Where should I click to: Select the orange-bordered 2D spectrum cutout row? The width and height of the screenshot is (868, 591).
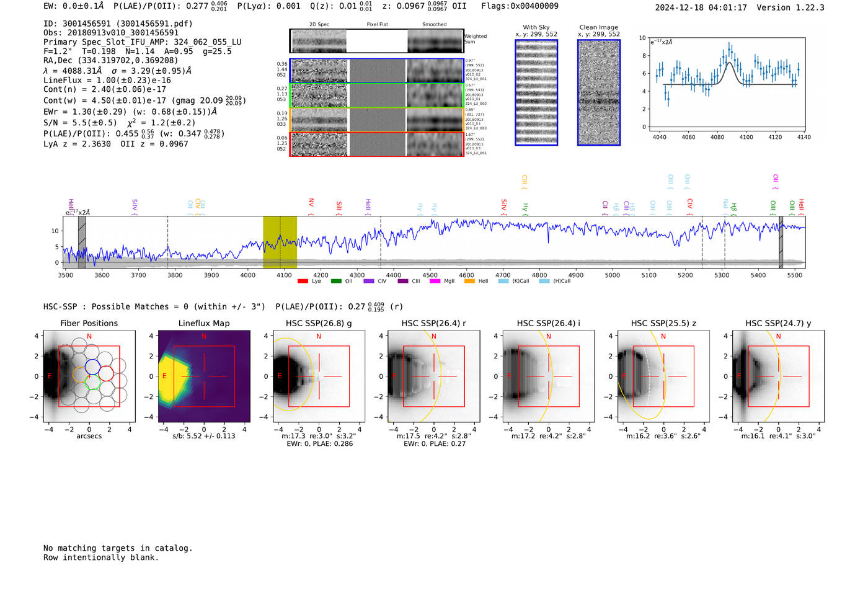coord(377,120)
